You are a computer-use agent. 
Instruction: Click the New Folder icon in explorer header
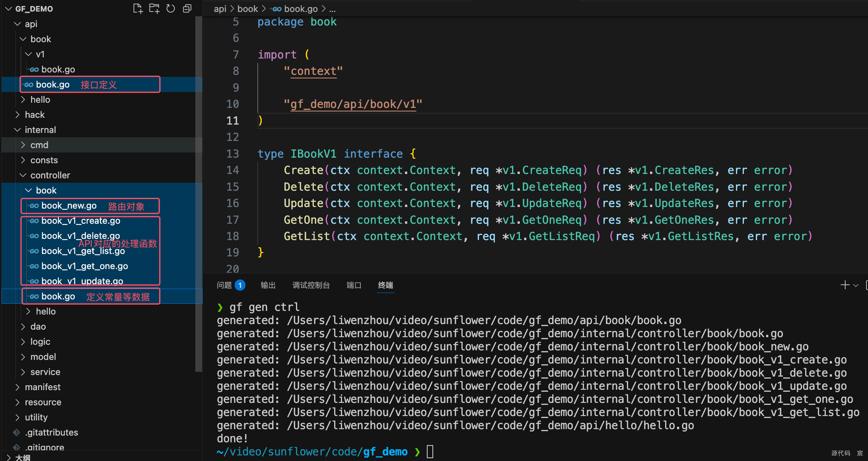[154, 8]
